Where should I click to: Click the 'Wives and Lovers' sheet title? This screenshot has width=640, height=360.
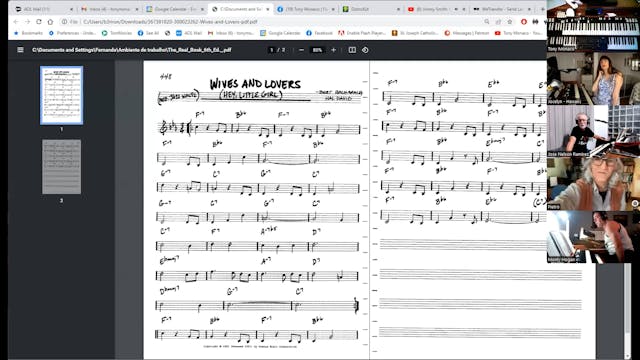coord(255,84)
